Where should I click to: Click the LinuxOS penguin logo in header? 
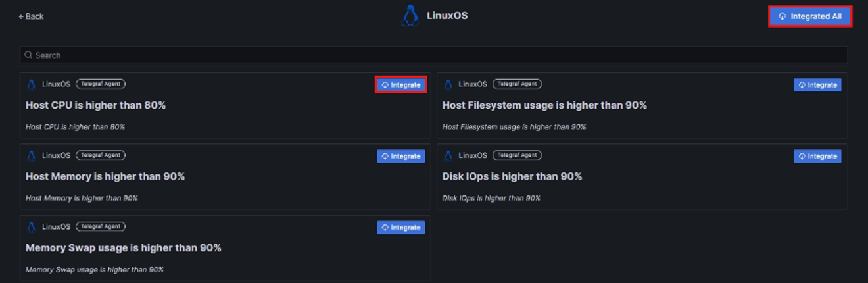(x=410, y=16)
